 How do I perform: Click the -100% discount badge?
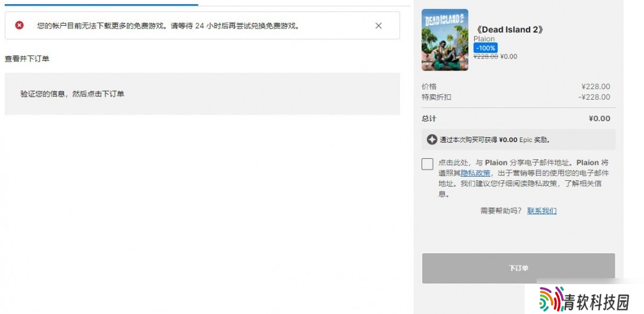tap(485, 48)
